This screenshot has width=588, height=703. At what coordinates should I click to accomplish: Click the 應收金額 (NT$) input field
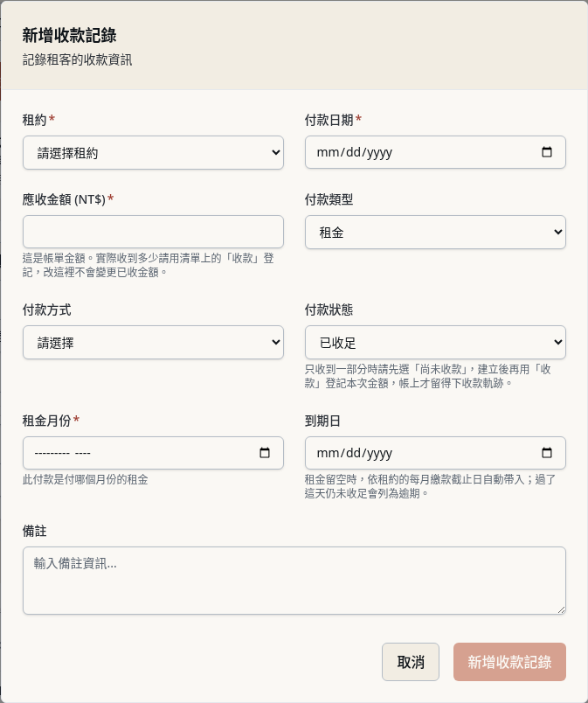click(x=153, y=232)
